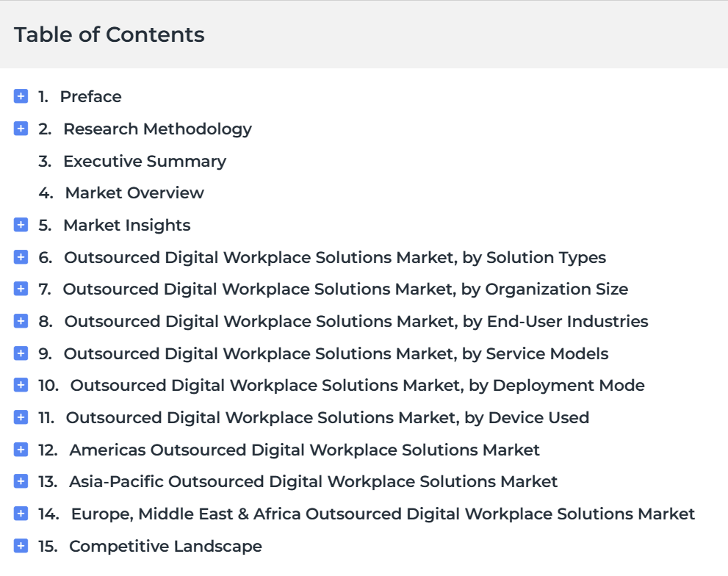
Task: Expand section 8 End-User Industries plus icon
Action: (x=21, y=321)
